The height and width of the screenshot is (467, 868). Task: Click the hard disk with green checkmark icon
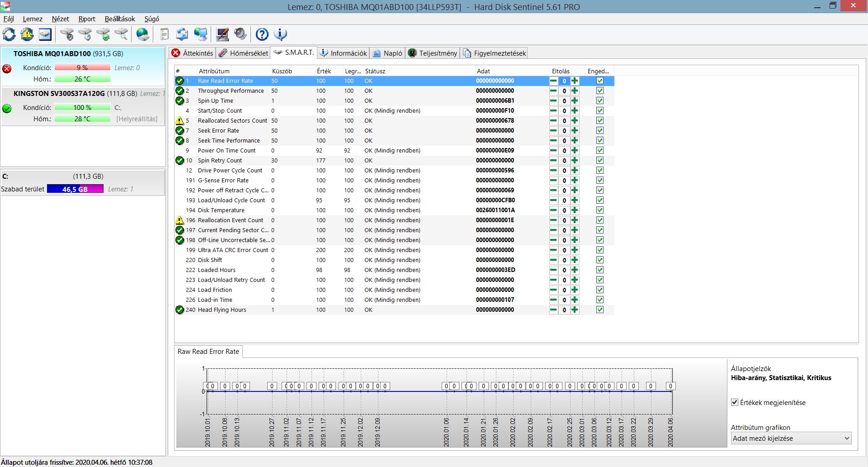tap(103, 34)
